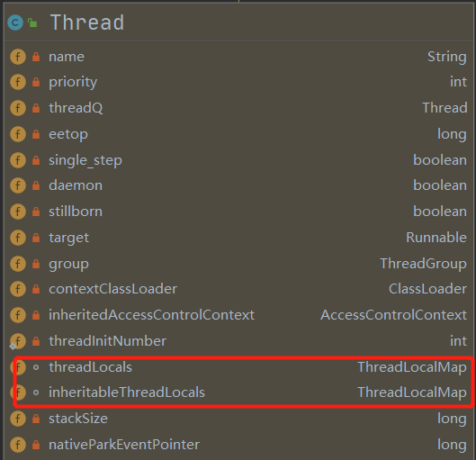Screen dimensions: 476x460
Task: Click the String type of name
Action: point(447,57)
